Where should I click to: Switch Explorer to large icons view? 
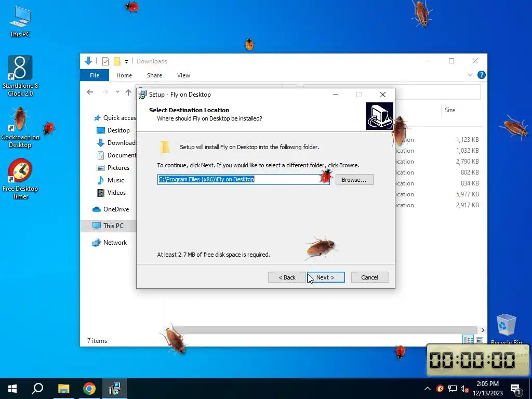coord(480,340)
